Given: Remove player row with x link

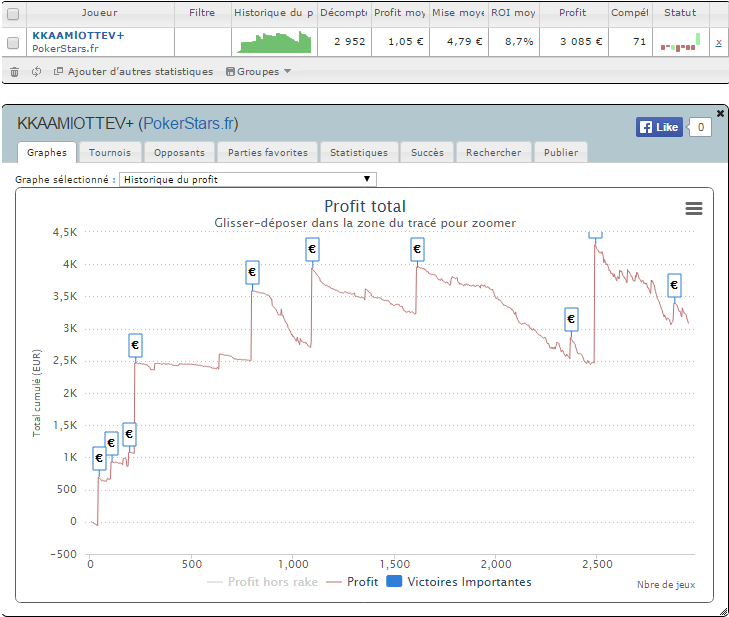Looking at the screenshot, I should pyautogui.click(x=718, y=42).
